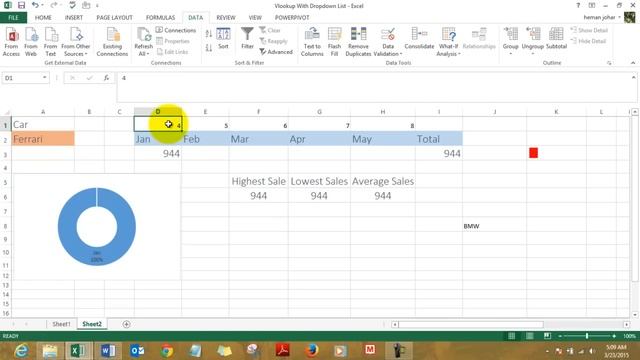The width and height of the screenshot is (640, 360).
Task: Click the Show Detail button
Action: [x=589, y=30]
